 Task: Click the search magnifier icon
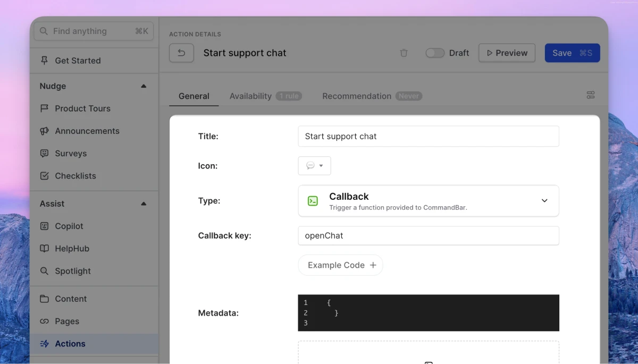pos(44,31)
